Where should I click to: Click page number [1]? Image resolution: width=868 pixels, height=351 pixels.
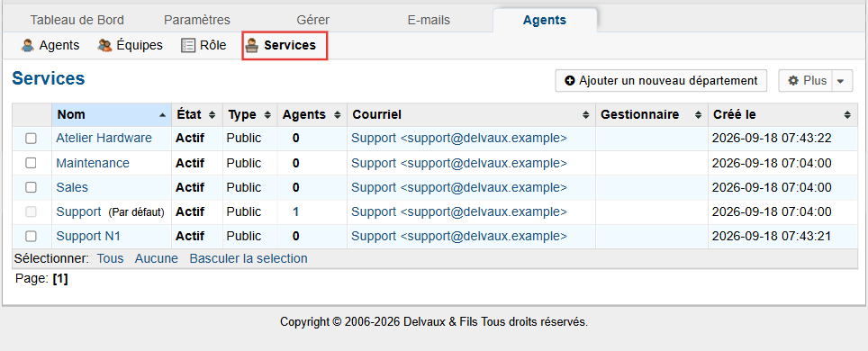(59, 278)
